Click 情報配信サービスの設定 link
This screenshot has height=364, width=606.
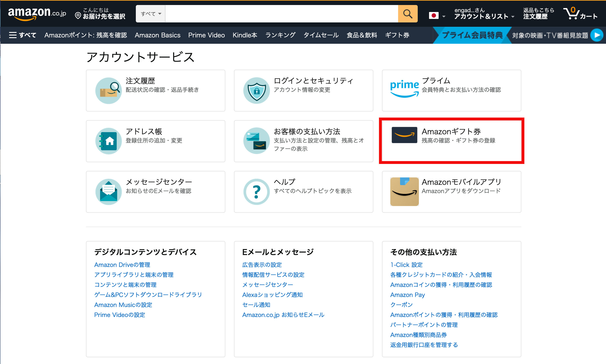point(273,275)
